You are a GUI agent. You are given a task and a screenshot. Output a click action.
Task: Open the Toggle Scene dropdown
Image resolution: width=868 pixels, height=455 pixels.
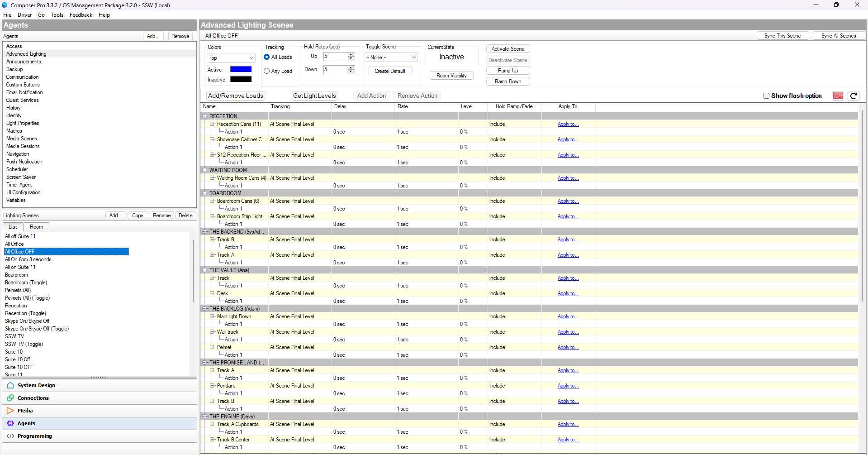[391, 57]
